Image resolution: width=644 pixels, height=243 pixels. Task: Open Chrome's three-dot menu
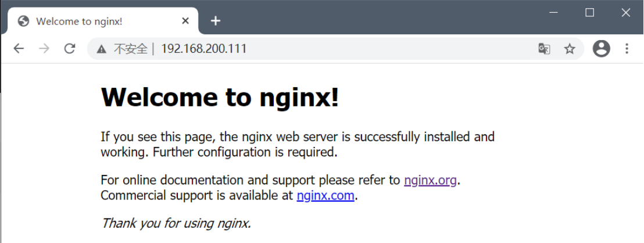click(627, 49)
